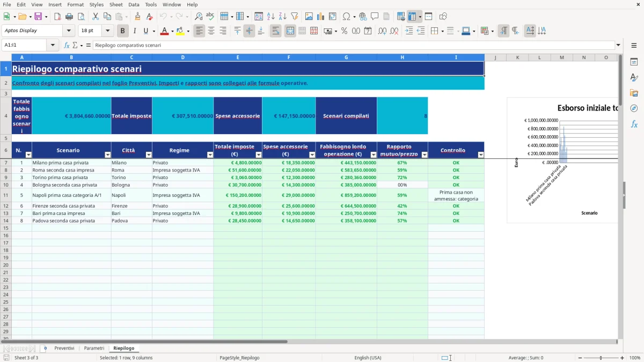Open sidebar Gallery icon
This screenshot has width=644, height=362.
click(634, 93)
